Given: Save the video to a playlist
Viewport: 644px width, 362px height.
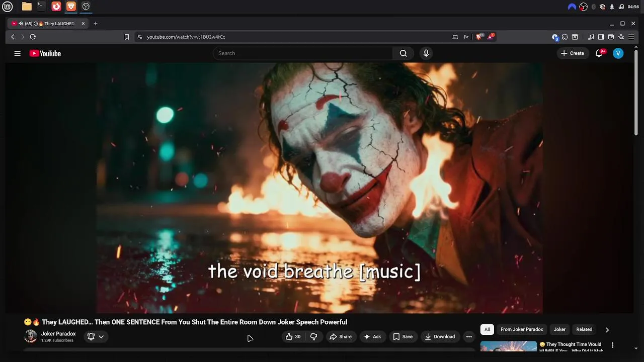Looking at the screenshot, I should (x=403, y=337).
